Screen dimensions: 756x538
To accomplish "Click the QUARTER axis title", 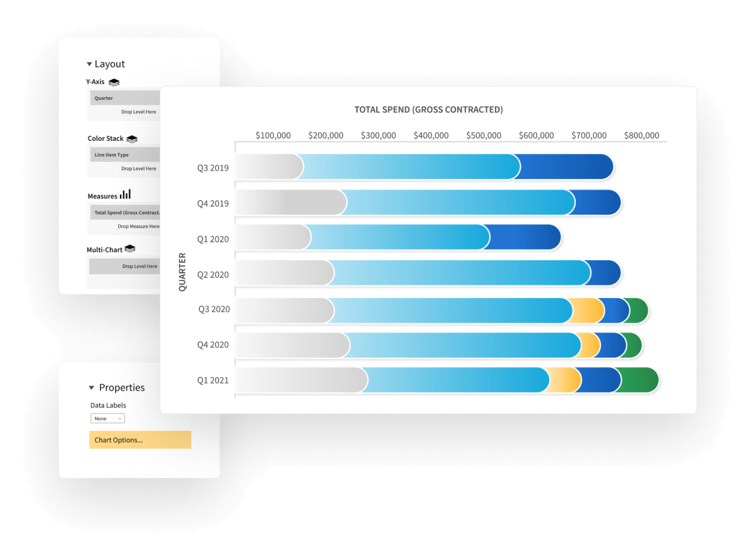I will coord(183,272).
